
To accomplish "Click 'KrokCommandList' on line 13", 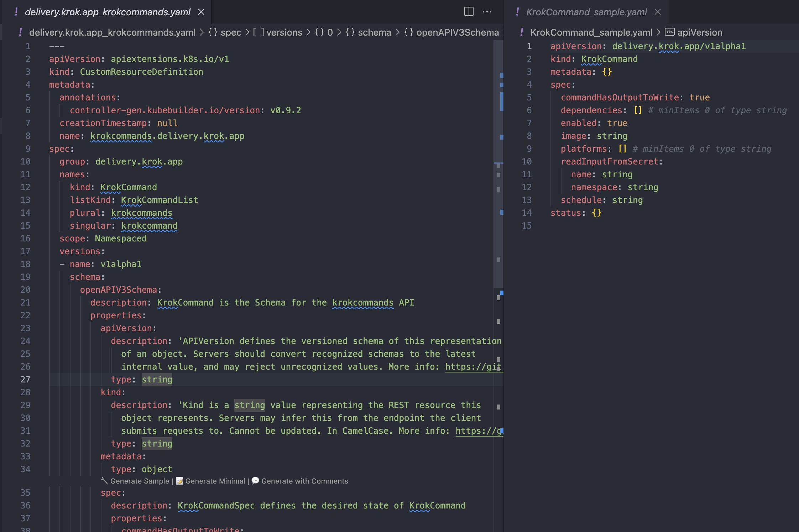I will click(160, 200).
